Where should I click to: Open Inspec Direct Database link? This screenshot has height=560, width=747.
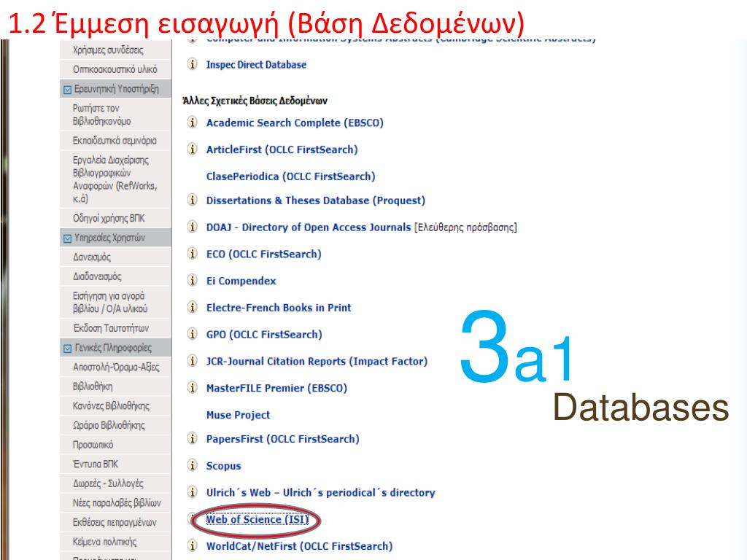256,64
